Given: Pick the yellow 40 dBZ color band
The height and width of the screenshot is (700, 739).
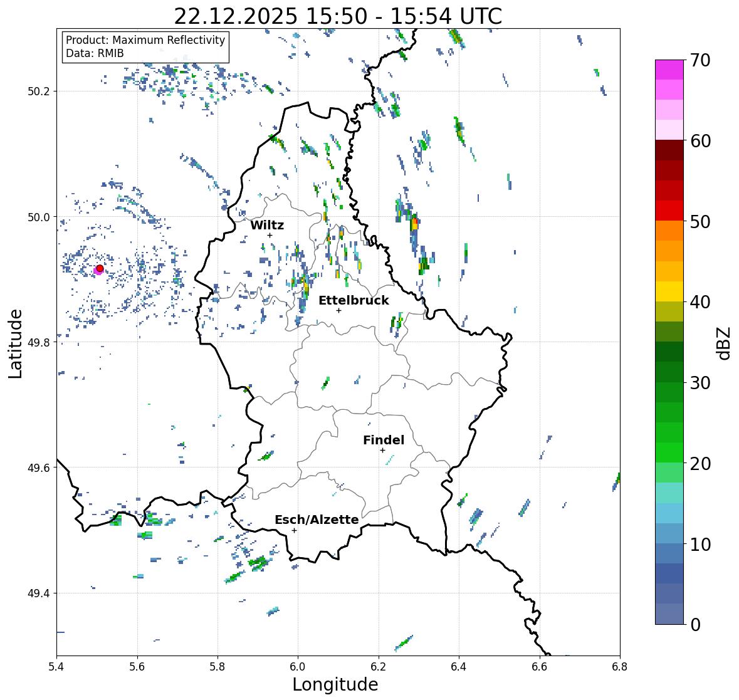Looking at the screenshot, I should 669,291.
